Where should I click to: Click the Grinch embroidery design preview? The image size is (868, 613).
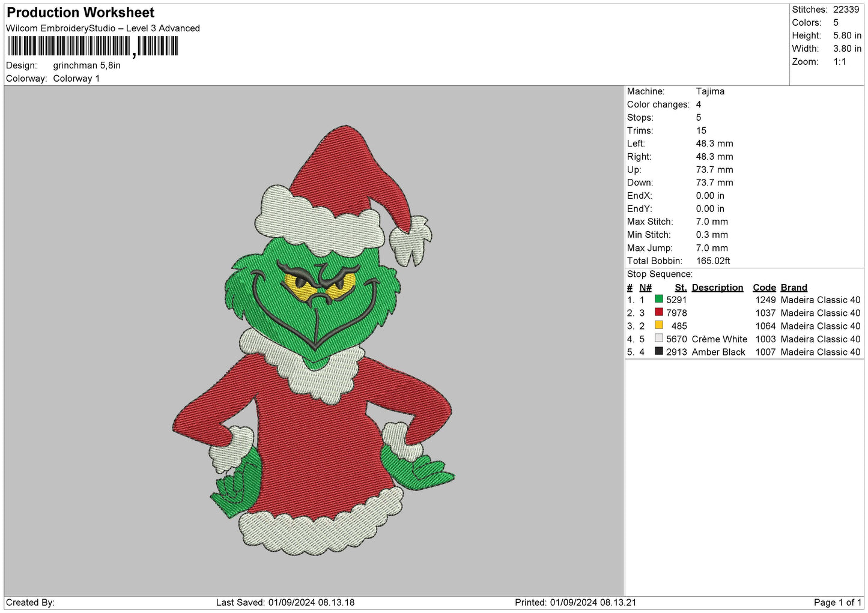coord(313,340)
